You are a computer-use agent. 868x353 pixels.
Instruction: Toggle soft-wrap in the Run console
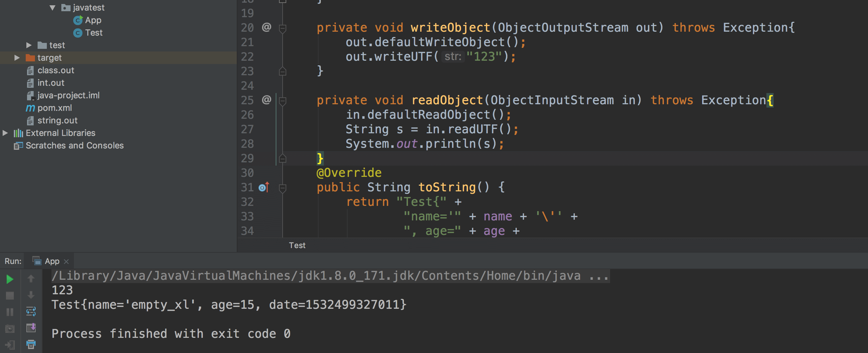[x=31, y=311]
